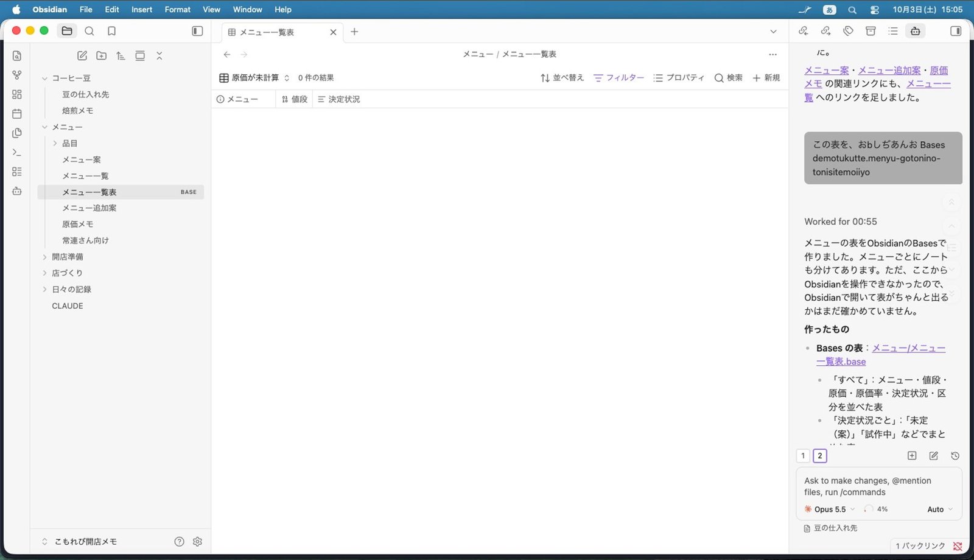Switch to conversation page 1
This screenshot has height=560, width=974.
[803, 456]
